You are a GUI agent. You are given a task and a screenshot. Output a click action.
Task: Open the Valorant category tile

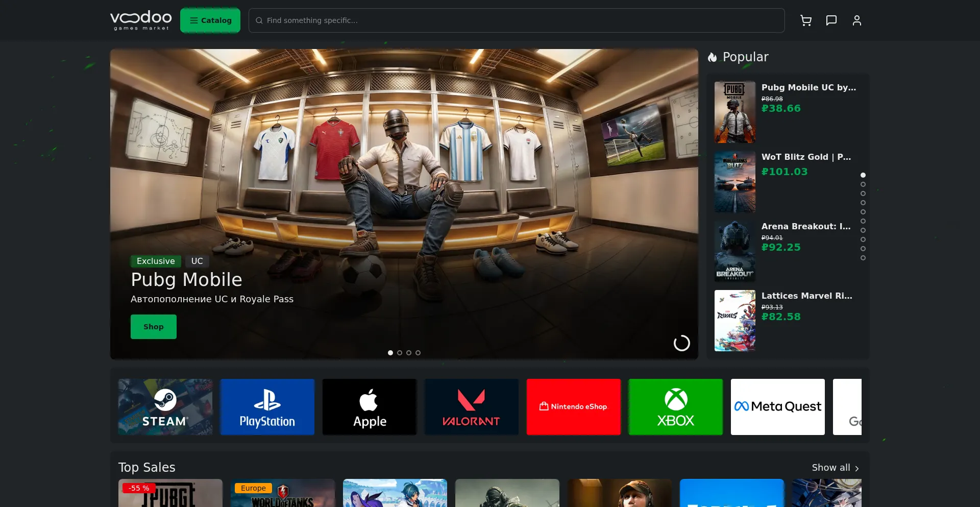[472, 407]
